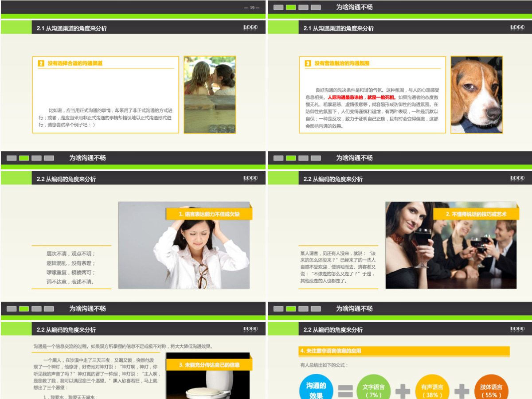The image size is (532, 399).
Task: Click the paragraph starting 某人请客
Action: pyautogui.click(x=338, y=267)
